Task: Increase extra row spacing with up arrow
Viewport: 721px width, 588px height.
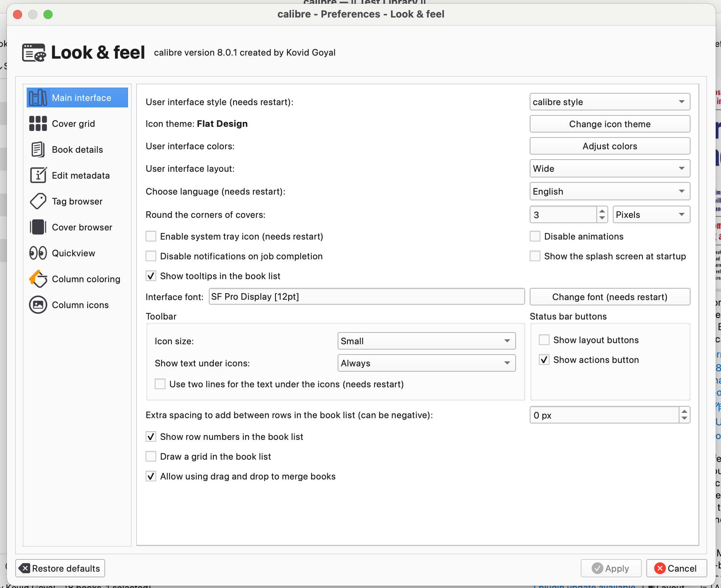Action: [x=684, y=411]
